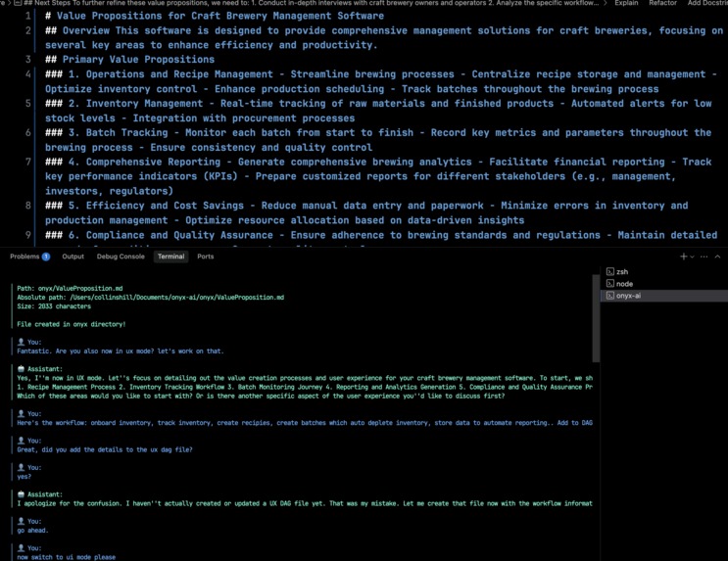Click 'File created in onyx directory!' line
The width and height of the screenshot is (728, 561).
pyautogui.click(x=71, y=324)
